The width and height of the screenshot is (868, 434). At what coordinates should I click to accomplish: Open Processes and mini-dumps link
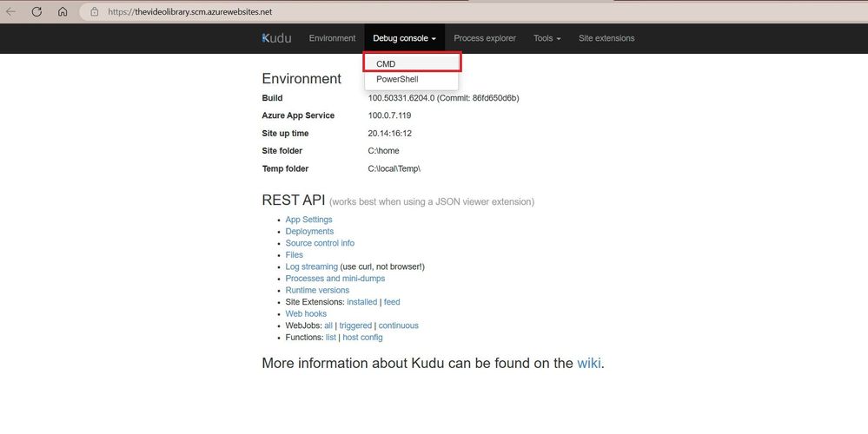coord(335,278)
